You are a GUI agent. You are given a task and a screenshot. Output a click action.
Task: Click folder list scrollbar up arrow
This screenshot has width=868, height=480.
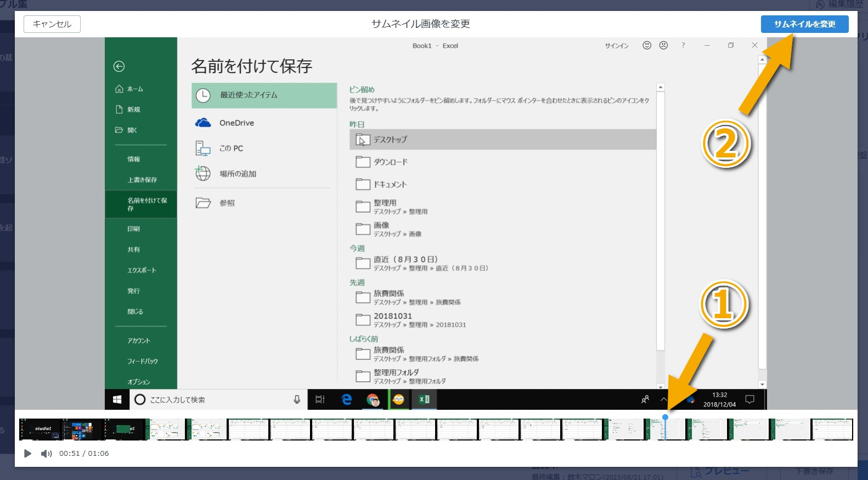click(661, 87)
